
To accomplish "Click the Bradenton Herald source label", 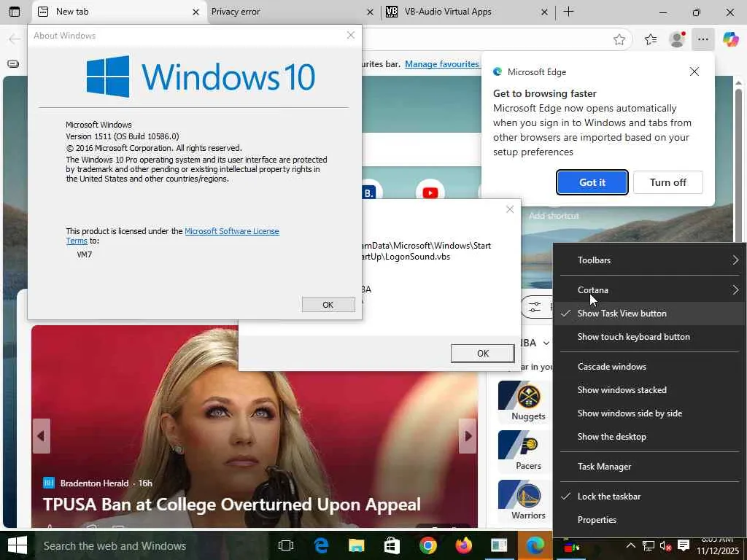I will tap(94, 483).
